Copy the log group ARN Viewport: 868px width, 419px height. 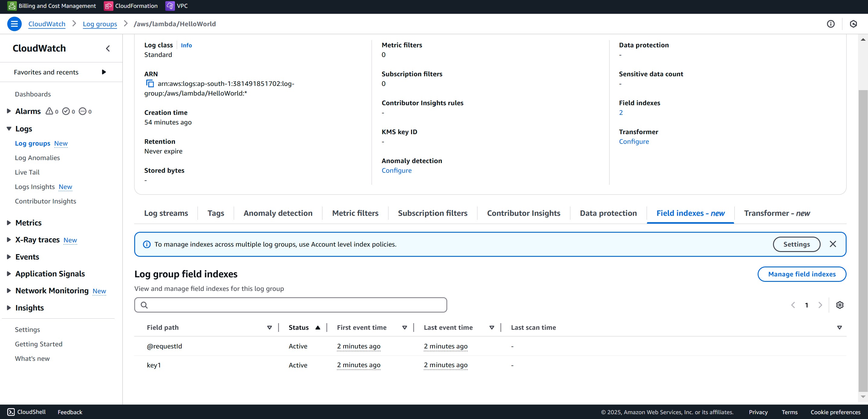tap(150, 83)
